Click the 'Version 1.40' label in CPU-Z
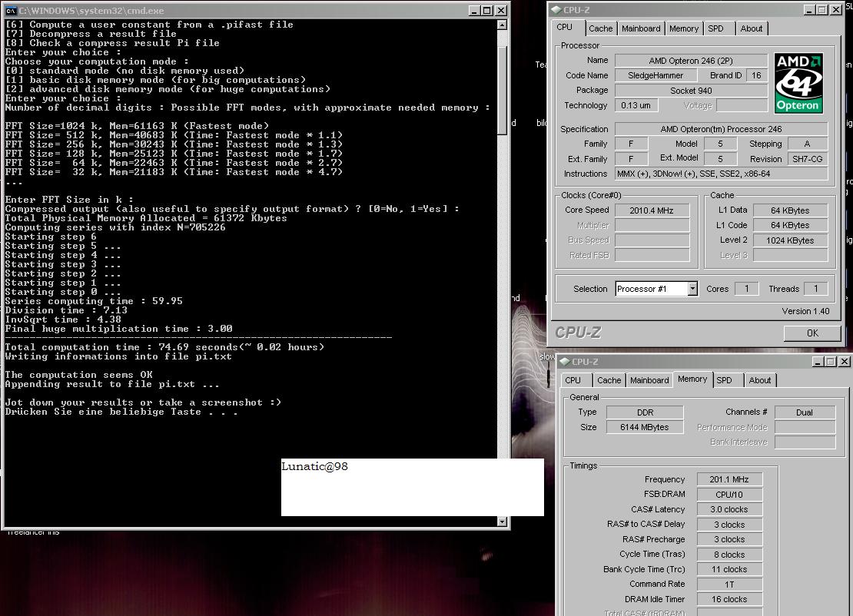The width and height of the screenshot is (853, 616). 805,311
